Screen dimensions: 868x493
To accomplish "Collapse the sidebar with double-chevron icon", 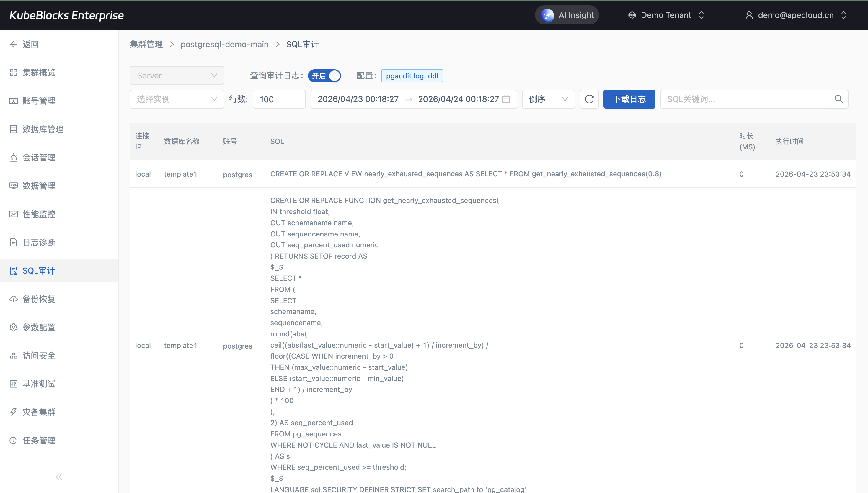I will coord(59,477).
